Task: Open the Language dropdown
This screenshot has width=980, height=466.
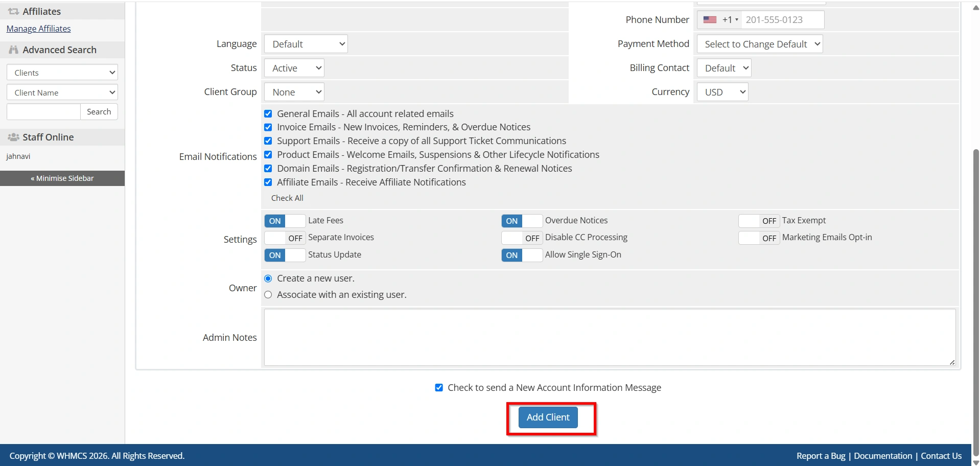Action: click(x=306, y=44)
